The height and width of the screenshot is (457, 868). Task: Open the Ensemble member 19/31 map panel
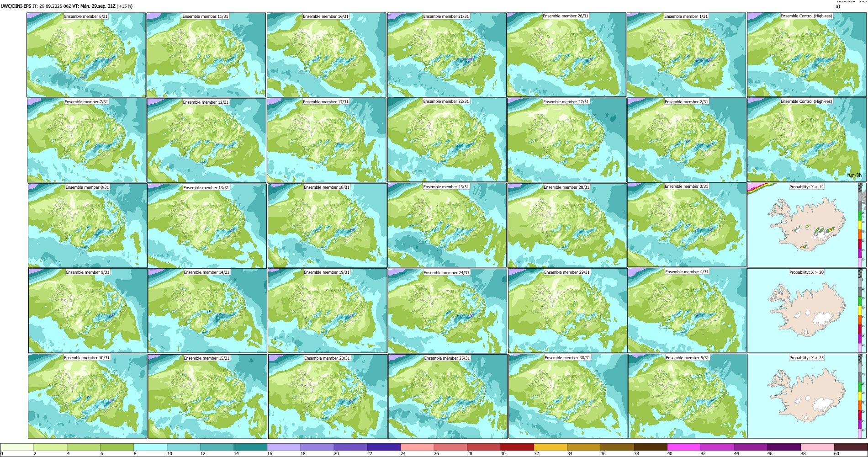click(327, 311)
